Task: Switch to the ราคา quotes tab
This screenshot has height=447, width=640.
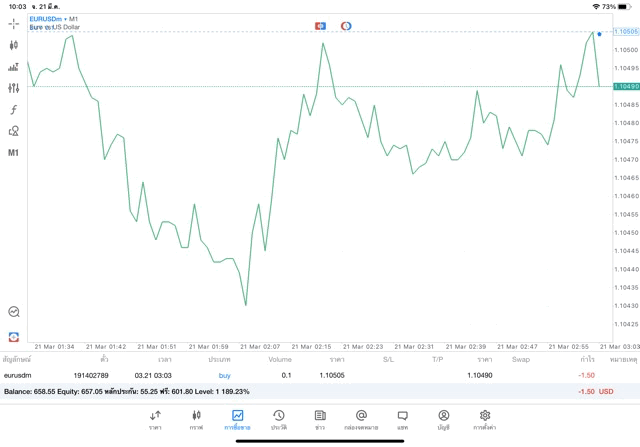Action: click(155, 420)
